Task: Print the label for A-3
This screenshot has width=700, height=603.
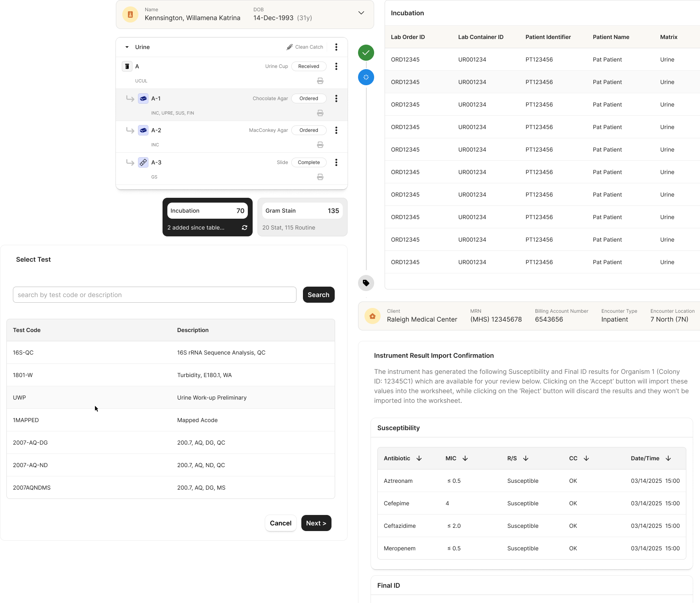Action: click(320, 177)
